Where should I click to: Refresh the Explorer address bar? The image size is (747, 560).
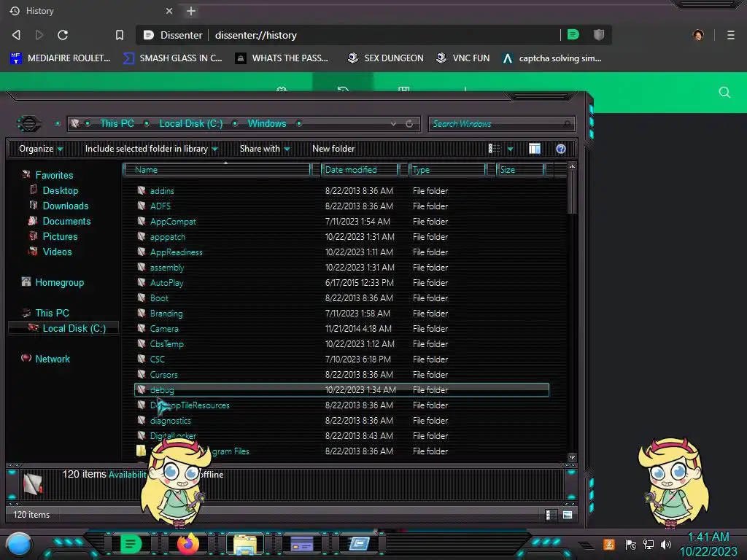click(409, 124)
